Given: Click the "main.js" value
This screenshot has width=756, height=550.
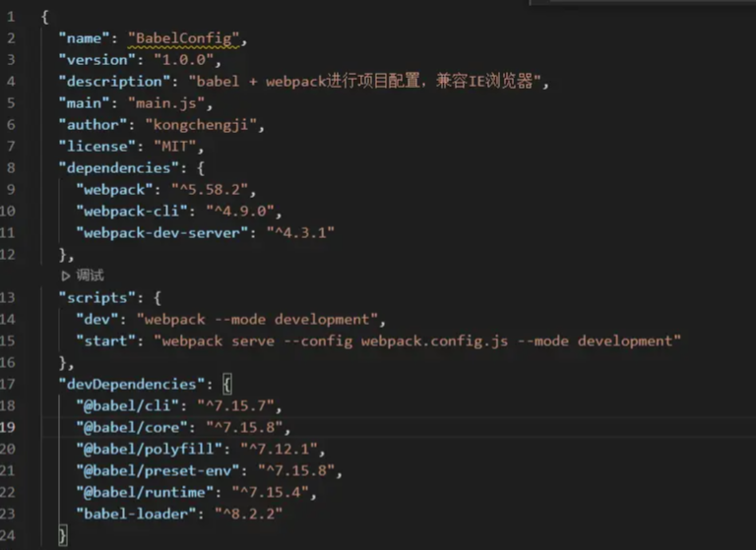Looking at the screenshot, I should [165, 103].
